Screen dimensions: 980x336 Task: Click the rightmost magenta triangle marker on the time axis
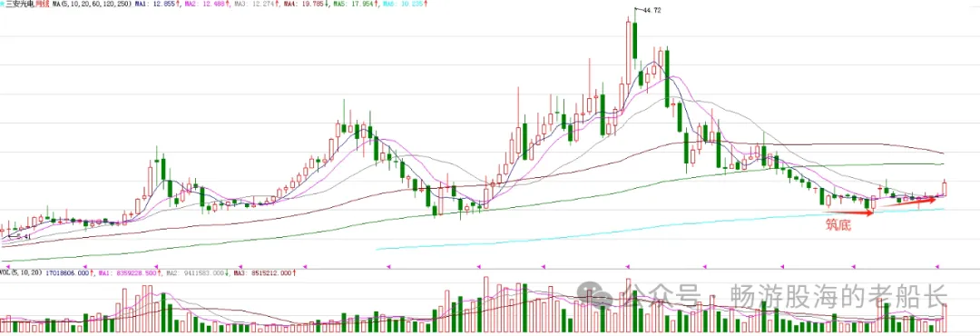936,267
